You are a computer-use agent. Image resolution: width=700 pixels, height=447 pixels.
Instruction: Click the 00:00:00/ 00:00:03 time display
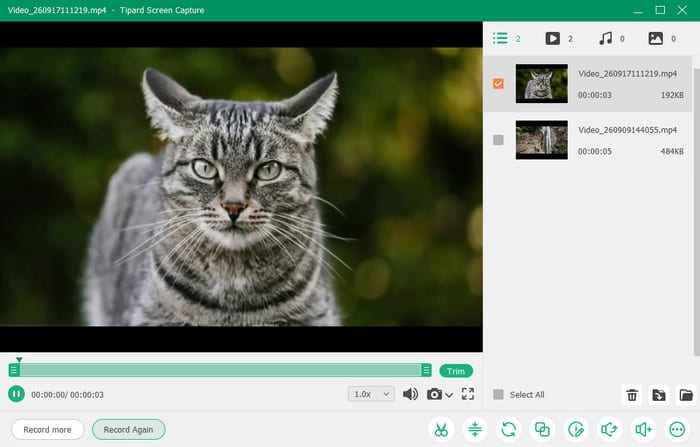(x=67, y=395)
